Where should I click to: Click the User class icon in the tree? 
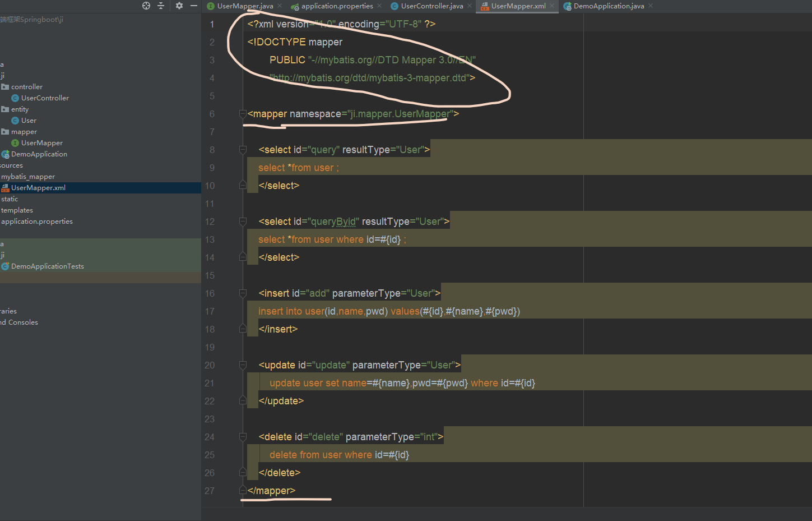coord(15,121)
